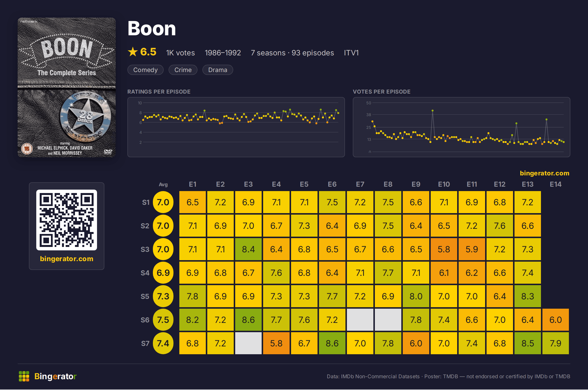Click the S4 average 6.9 circle
588x390 pixels.
click(163, 273)
